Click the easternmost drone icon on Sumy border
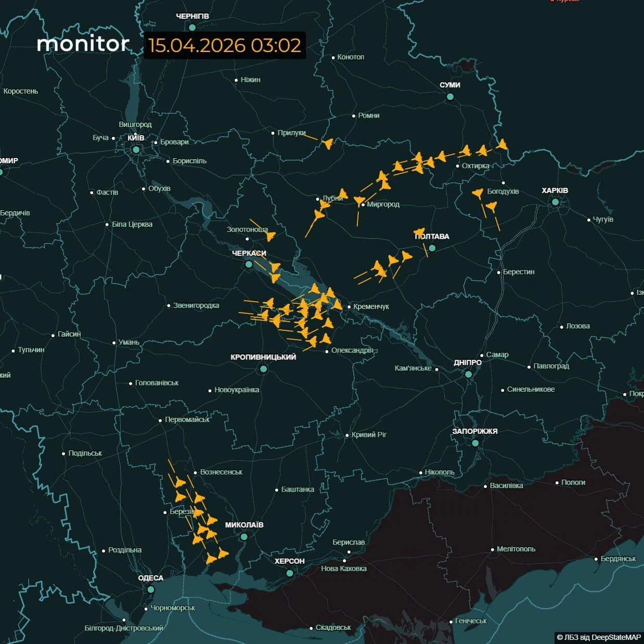 click(x=502, y=145)
